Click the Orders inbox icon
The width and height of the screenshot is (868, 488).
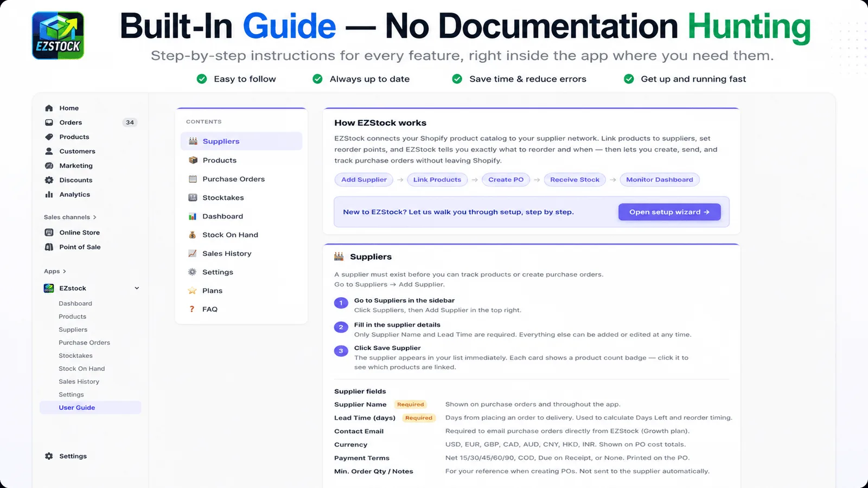pos(49,123)
